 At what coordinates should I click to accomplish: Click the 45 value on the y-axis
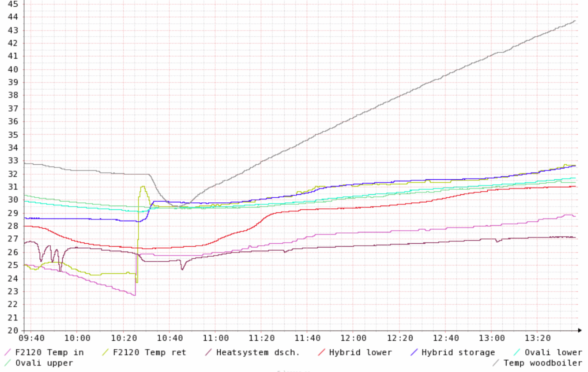[13, 4]
